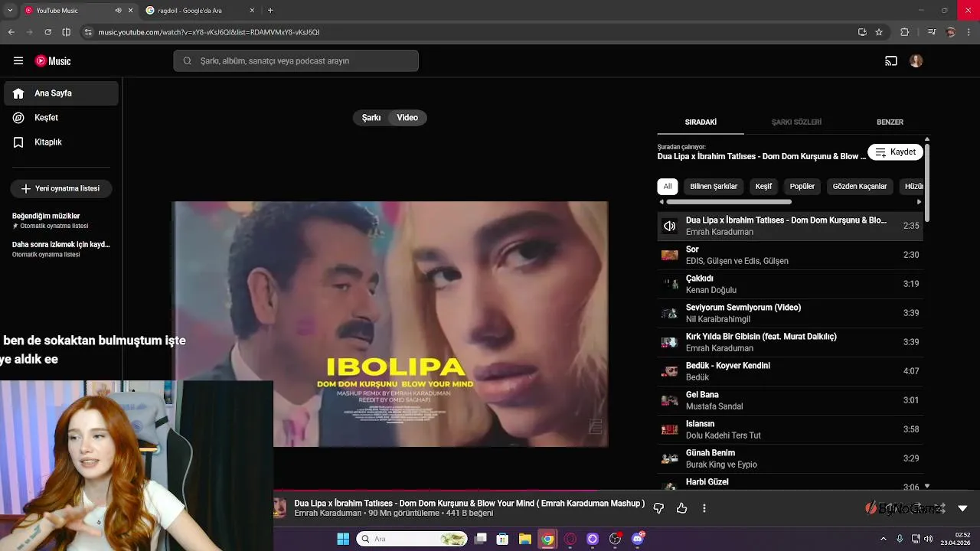Viewport: 980px width, 551px height.
Task: Open Kitaplık in sidebar
Action: [x=61, y=142]
